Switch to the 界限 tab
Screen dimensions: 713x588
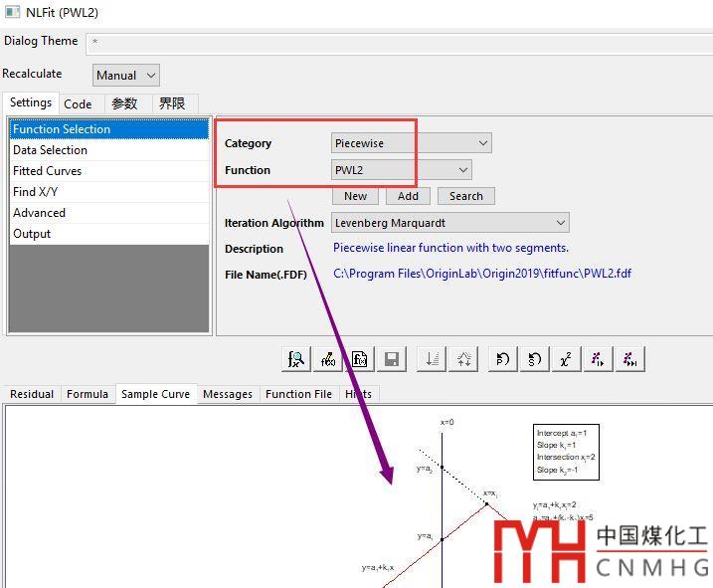point(172,104)
